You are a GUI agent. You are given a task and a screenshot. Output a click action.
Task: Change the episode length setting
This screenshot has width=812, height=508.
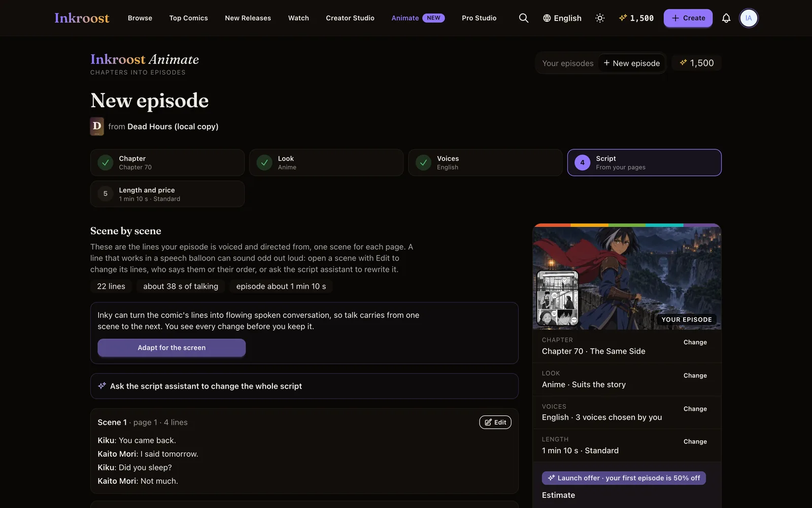tap(695, 442)
